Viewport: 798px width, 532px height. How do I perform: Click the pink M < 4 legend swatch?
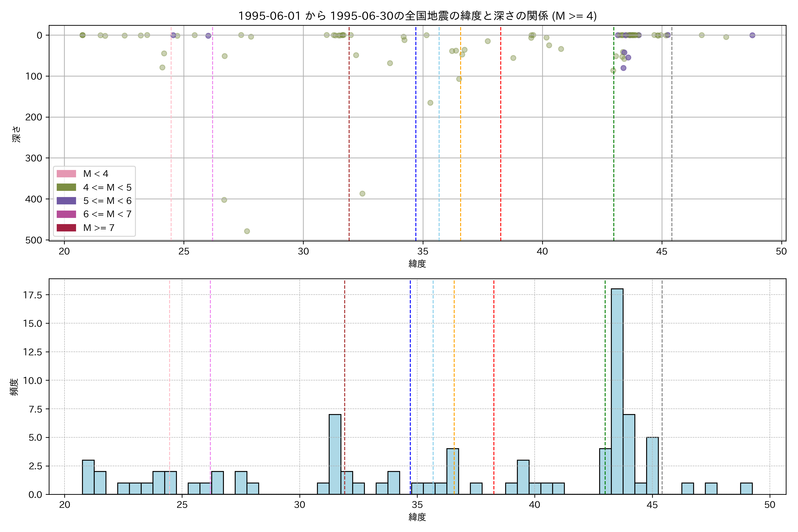66,174
